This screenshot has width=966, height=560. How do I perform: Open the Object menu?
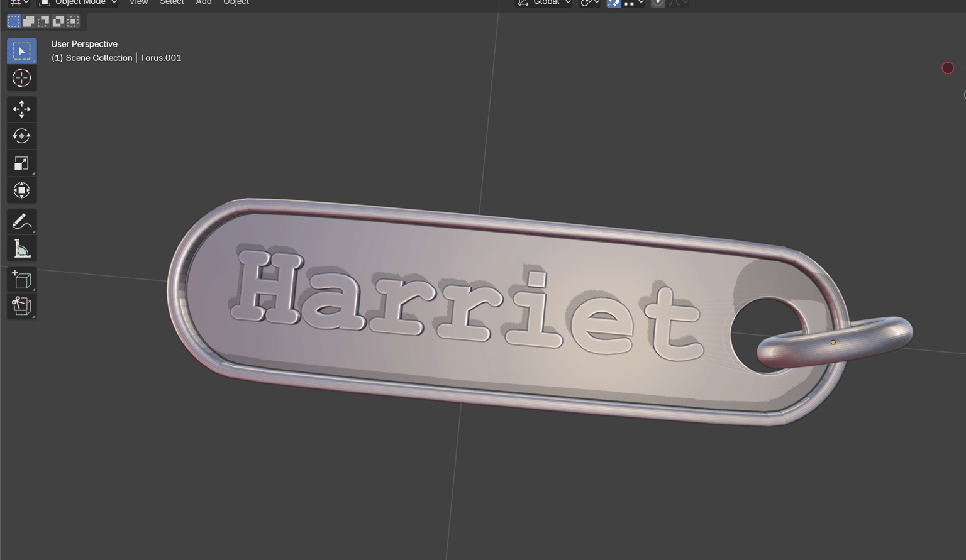236,3
